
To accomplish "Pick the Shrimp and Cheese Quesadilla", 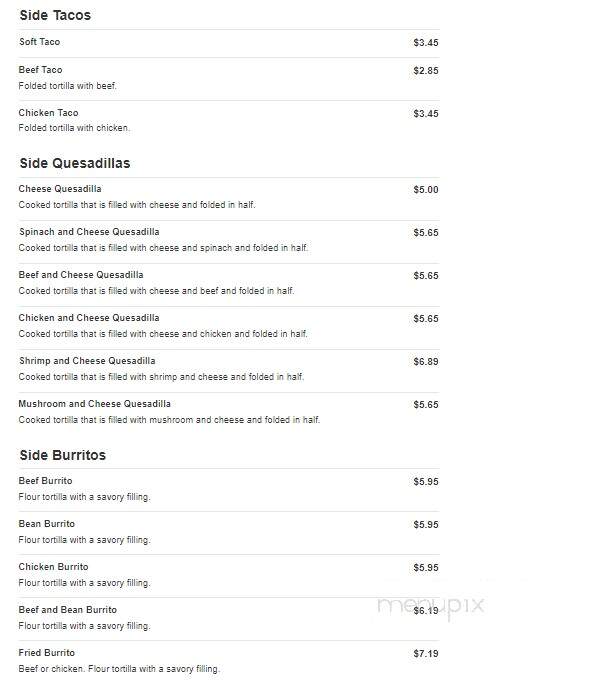I will (x=87, y=361).
